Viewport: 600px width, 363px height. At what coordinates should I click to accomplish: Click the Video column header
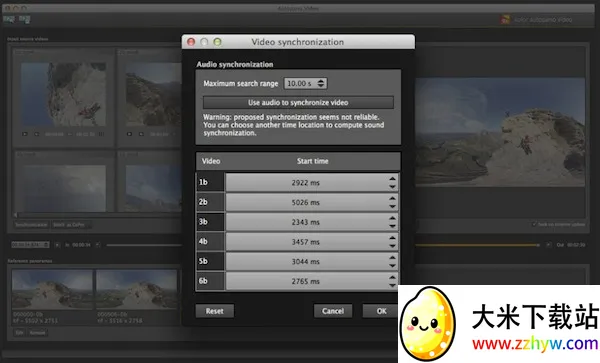click(211, 161)
